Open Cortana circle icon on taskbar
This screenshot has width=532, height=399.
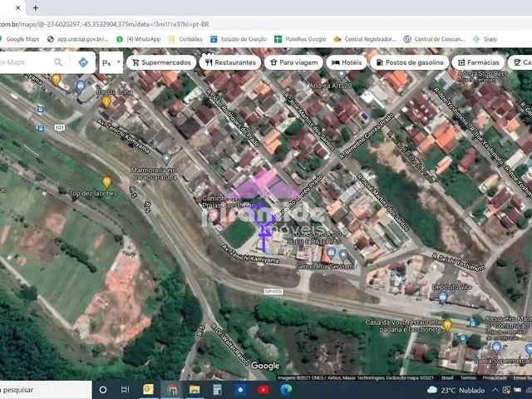(103, 390)
